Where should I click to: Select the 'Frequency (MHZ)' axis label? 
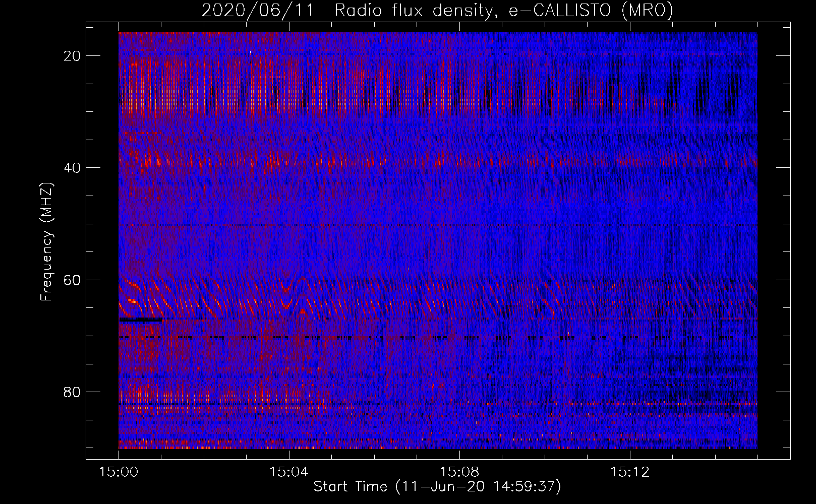coord(46,242)
